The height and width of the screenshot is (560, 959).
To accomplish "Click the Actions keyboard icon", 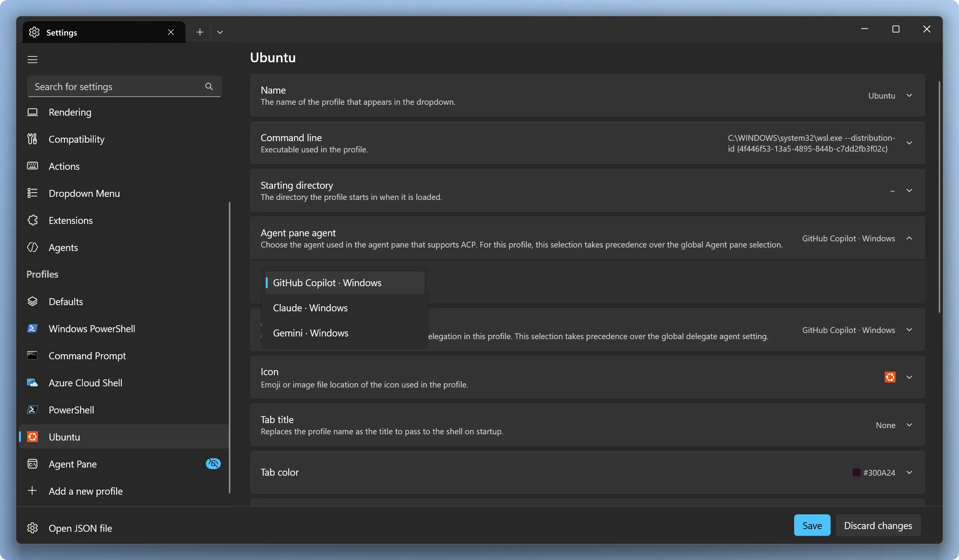I will (x=32, y=166).
